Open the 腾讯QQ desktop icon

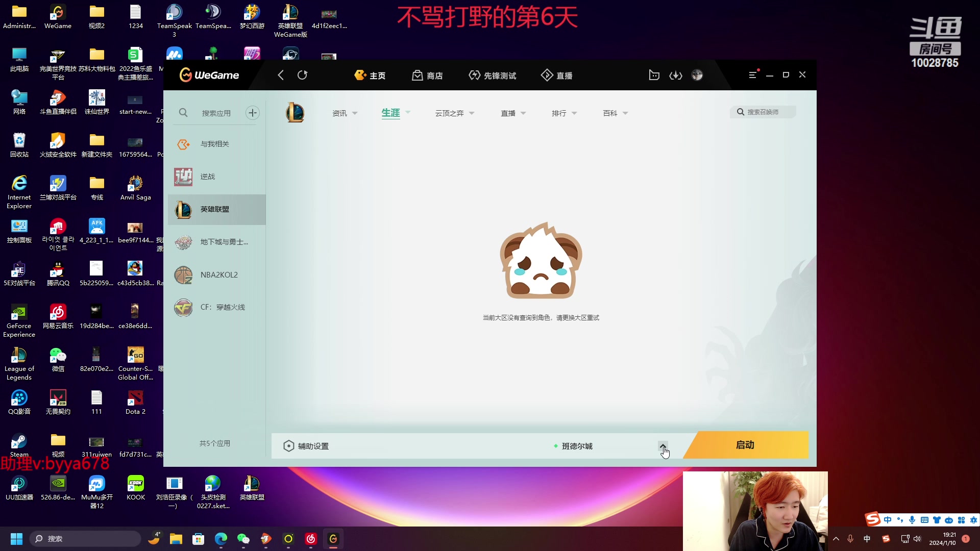(58, 274)
